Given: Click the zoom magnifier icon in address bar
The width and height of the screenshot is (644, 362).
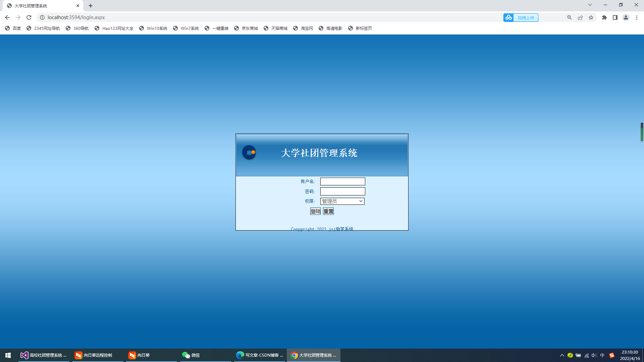Looking at the screenshot, I should (569, 17).
